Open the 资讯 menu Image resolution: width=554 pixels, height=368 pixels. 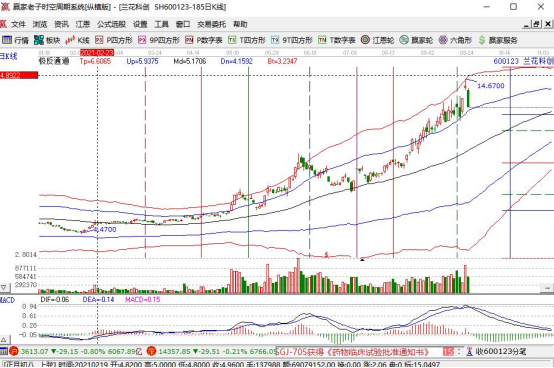click(61, 24)
